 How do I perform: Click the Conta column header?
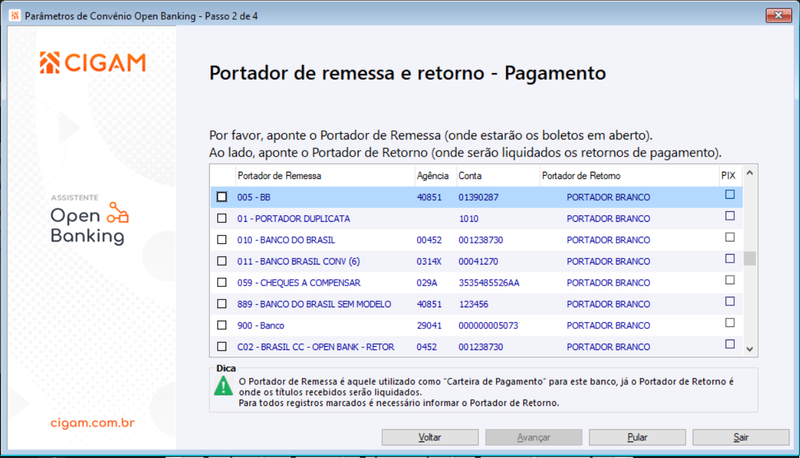(x=498, y=175)
